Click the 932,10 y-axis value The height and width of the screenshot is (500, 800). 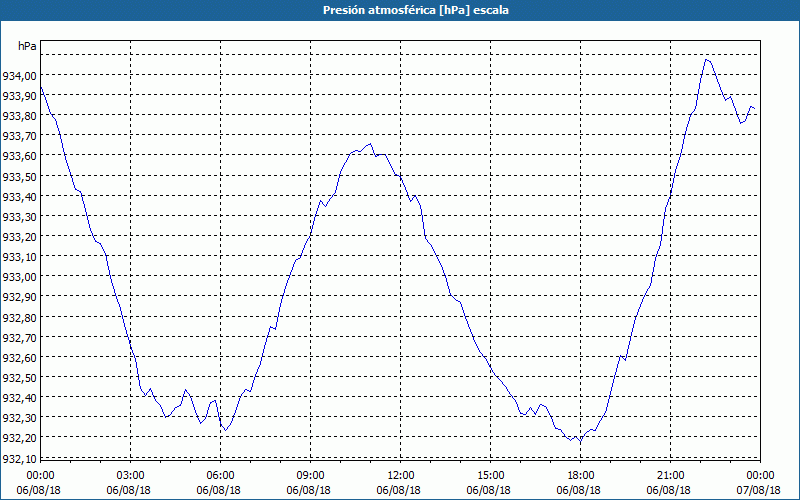tap(19, 458)
